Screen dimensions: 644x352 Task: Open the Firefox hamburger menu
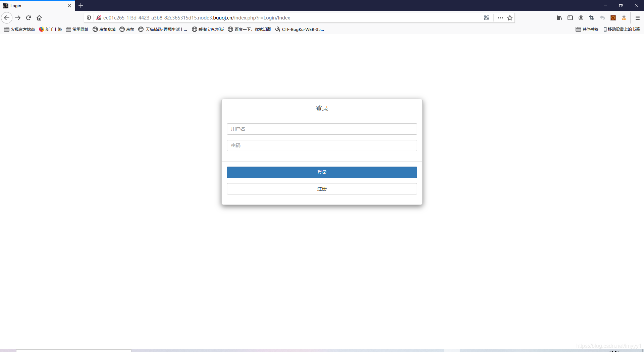638,18
